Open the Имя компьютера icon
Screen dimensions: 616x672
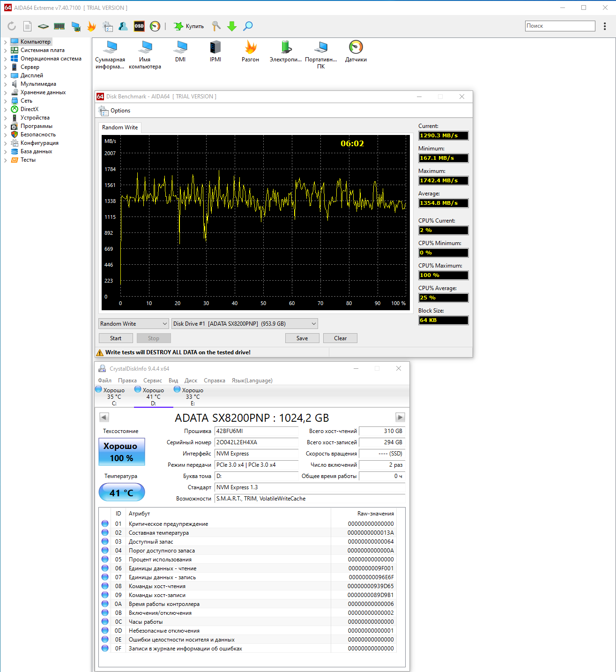click(145, 55)
